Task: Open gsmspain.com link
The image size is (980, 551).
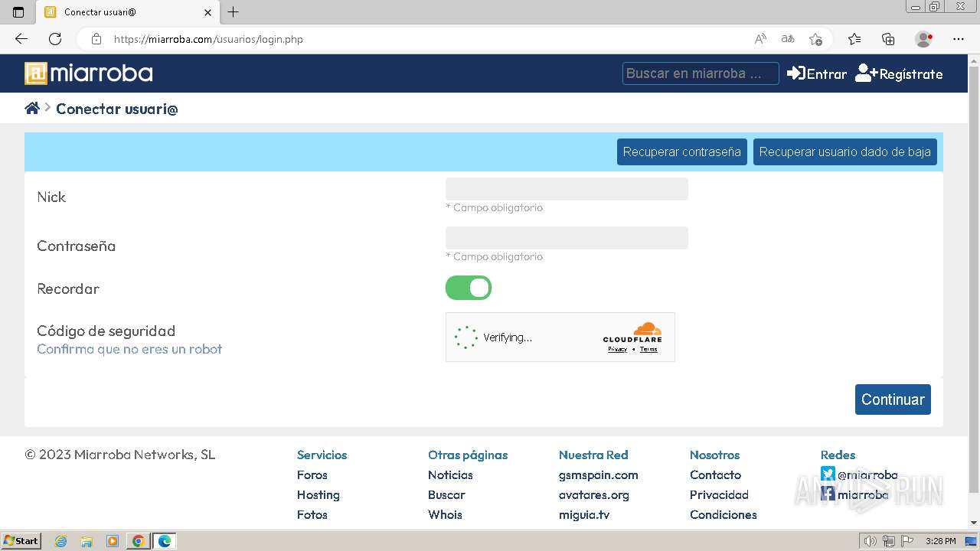Action: coord(599,474)
